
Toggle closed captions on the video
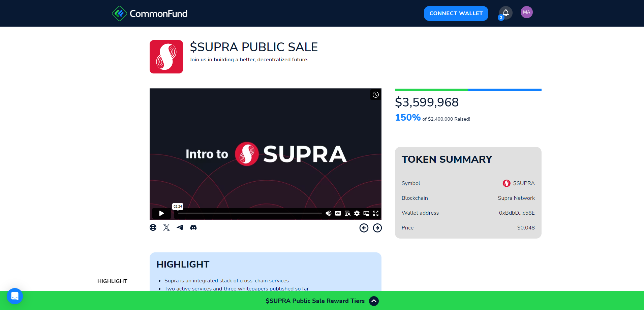pyautogui.click(x=338, y=213)
